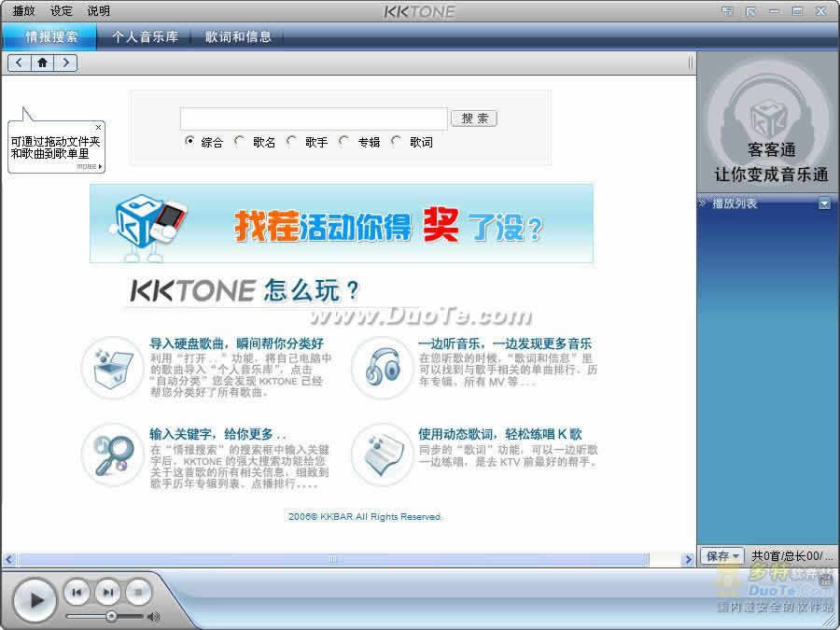Image resolution: width=840 pixels, height=630 pixels.
Task: Click the magnifier keyword search icon
Action: (x=113, y=455)
